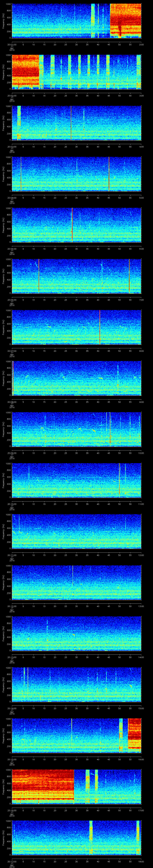Click the 20:12:00 time axis label
Viewport: 153px width, 868px height.
click(x=12, y=606)
